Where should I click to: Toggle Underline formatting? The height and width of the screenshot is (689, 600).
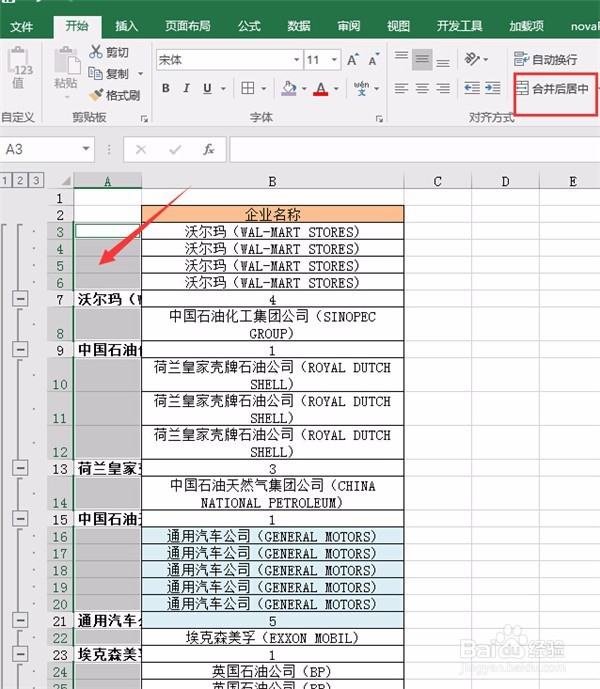pyautogui.click(x=207, y=88)
